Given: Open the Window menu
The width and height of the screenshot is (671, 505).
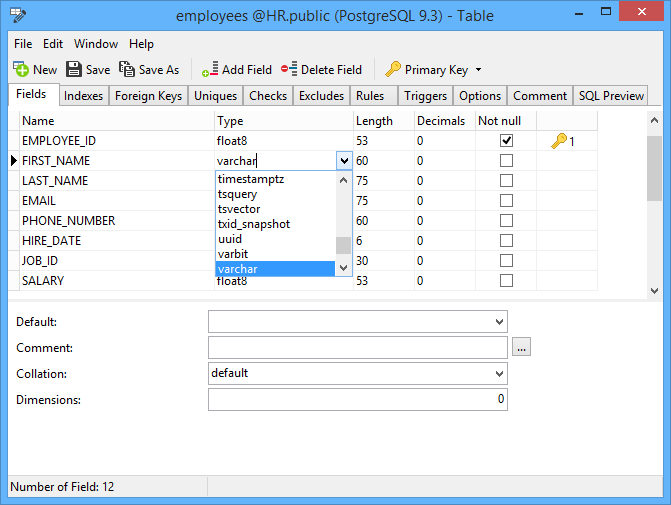Looking at the screenshot, I should coord(96,44).
